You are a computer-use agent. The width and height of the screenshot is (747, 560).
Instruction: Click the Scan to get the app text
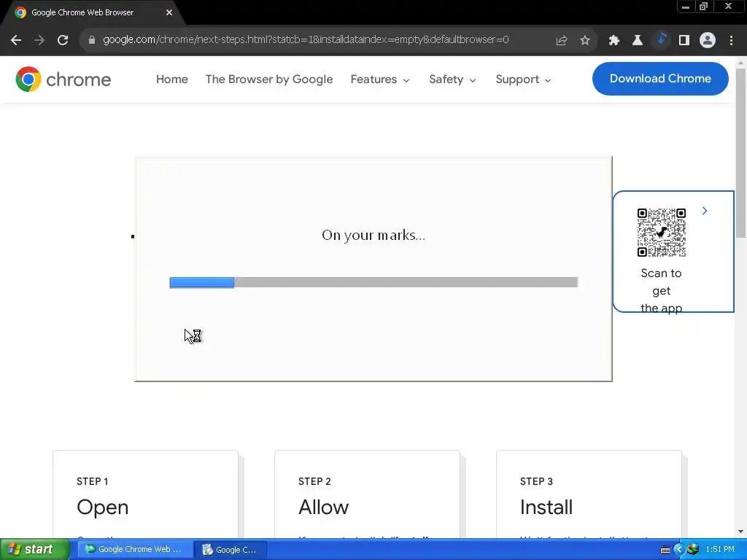click(x=661, y=290)
